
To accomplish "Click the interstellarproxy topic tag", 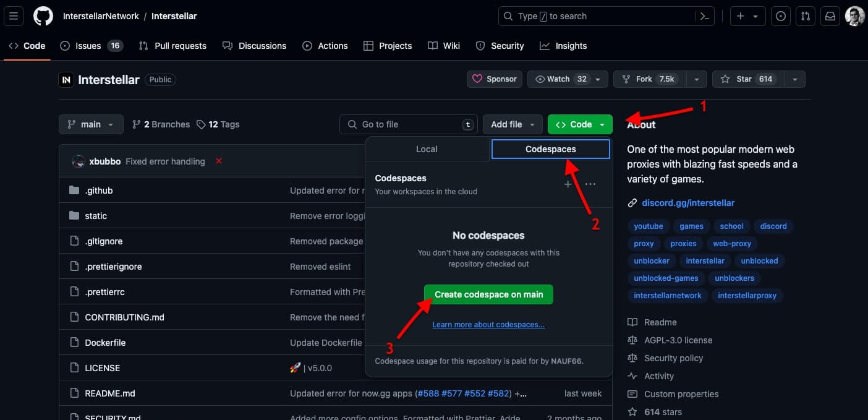I will point(747,296).
